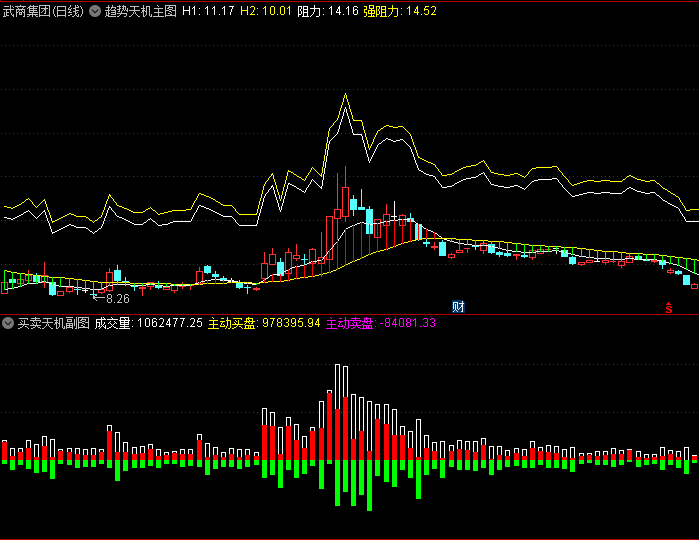Select the H1: 11.17 value label
699x540 pixels.
tap(208, 11)
